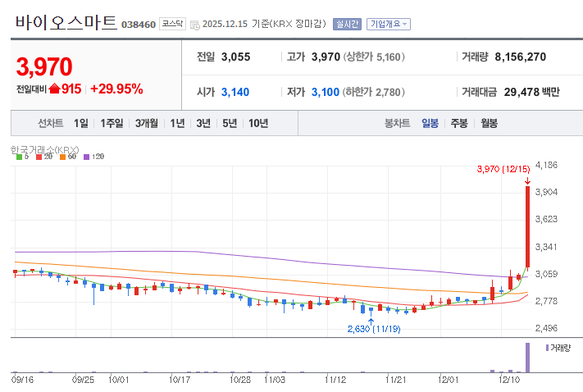
Task: Select the 3개월 line chart tab
Action: pyautogui.click(x=147, y=123)
